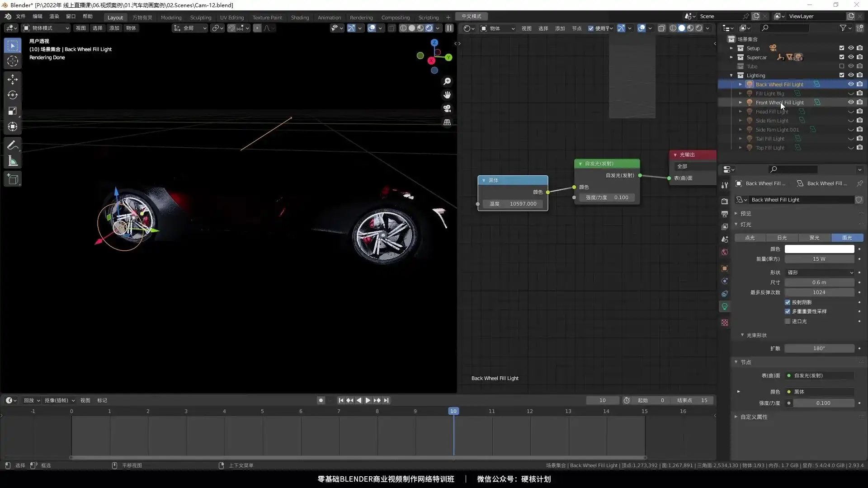
Task: Select the Rotate tool in the toolbar
Action: 13,95
